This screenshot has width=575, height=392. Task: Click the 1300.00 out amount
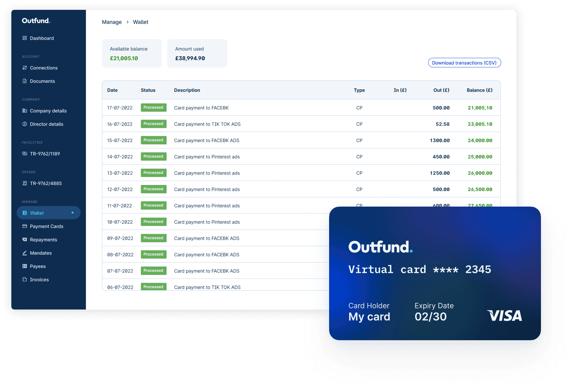(x=440, y=140)
